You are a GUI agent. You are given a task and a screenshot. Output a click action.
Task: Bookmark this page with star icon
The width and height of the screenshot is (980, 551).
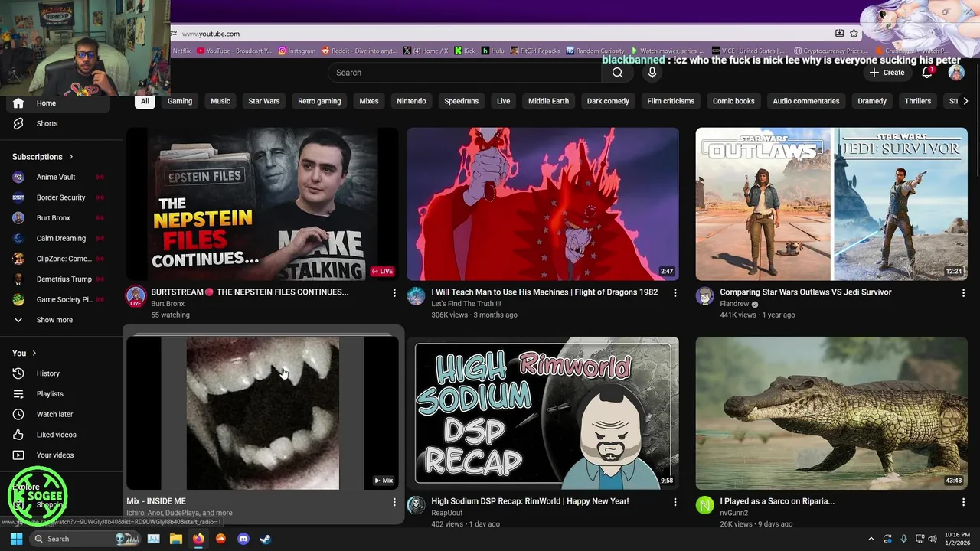pos(854,34)
